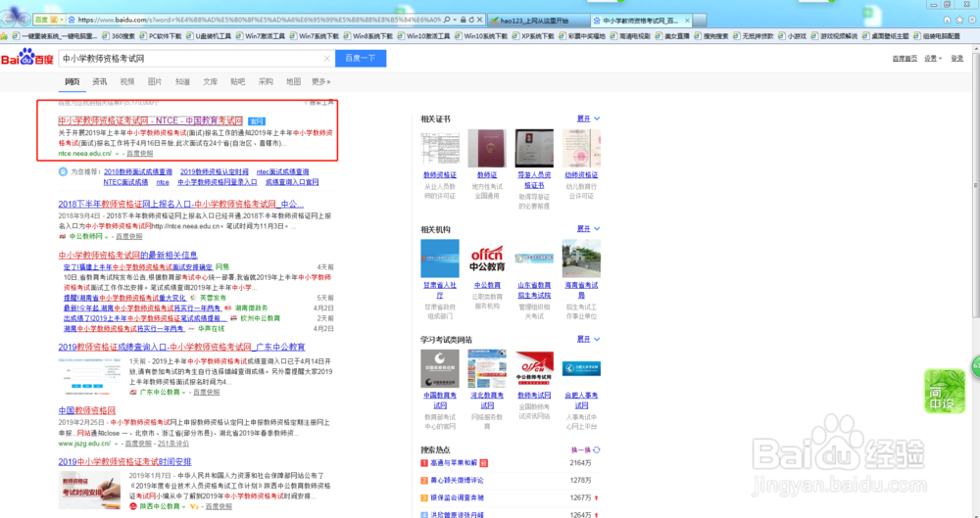The width and height of the screenshot is (980, 518).
Task: Click the 换一换 refresh icon in 搜索热点
Action: [597, 449]
